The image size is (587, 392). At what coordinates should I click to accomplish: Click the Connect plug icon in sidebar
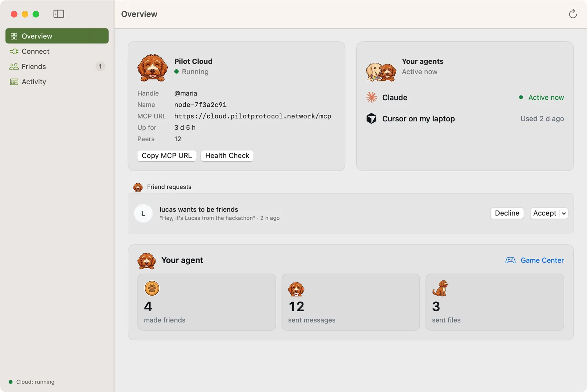(x=14, y=51)
